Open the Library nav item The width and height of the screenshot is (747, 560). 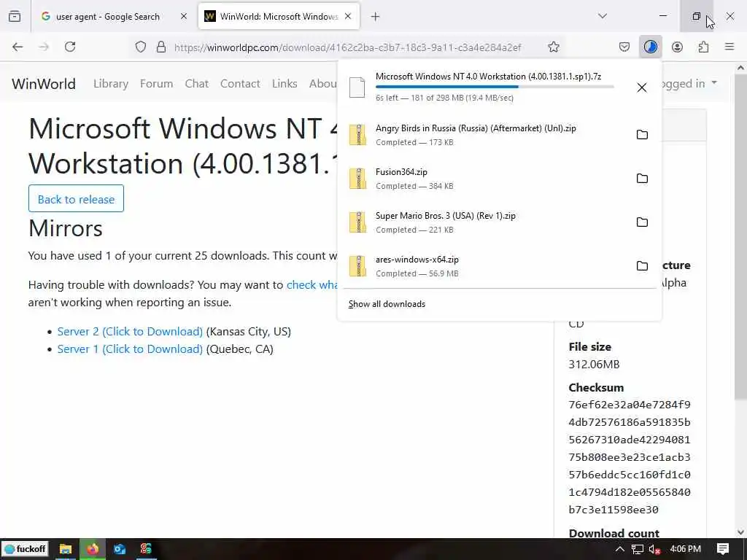pyautogui.click(x=111, y=84)
